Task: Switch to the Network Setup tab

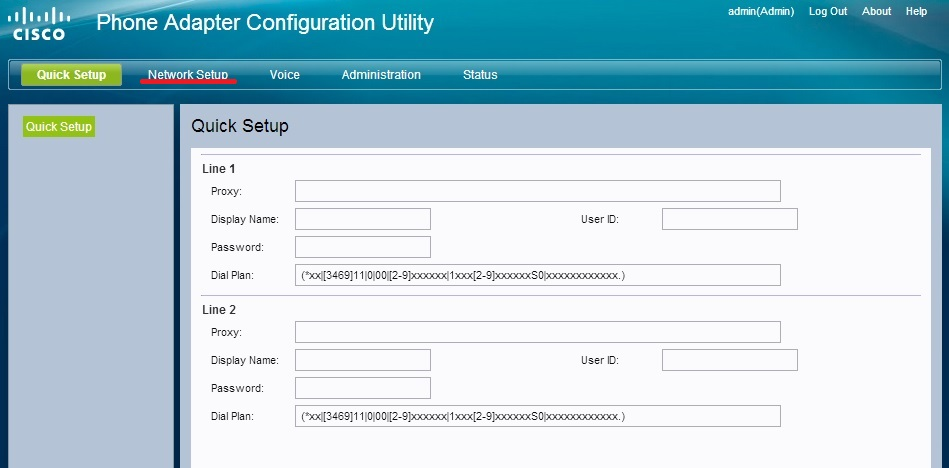Action: click(x=188, y=75)
